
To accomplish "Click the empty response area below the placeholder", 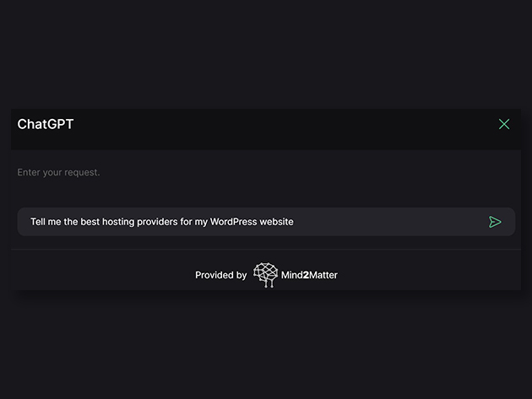I will coord(266,192).
